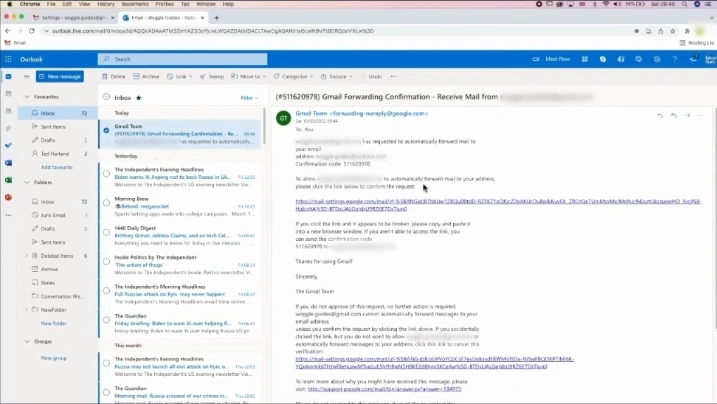Click the reading pane scrollbar
The image size is (717, 404).
(x=715, y=206)
